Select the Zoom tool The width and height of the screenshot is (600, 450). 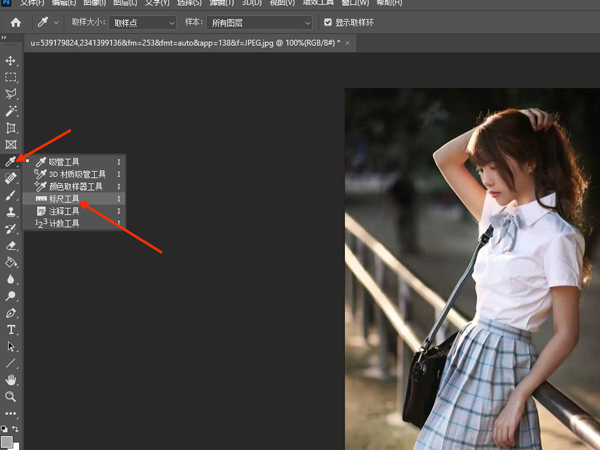pos(11,397)
